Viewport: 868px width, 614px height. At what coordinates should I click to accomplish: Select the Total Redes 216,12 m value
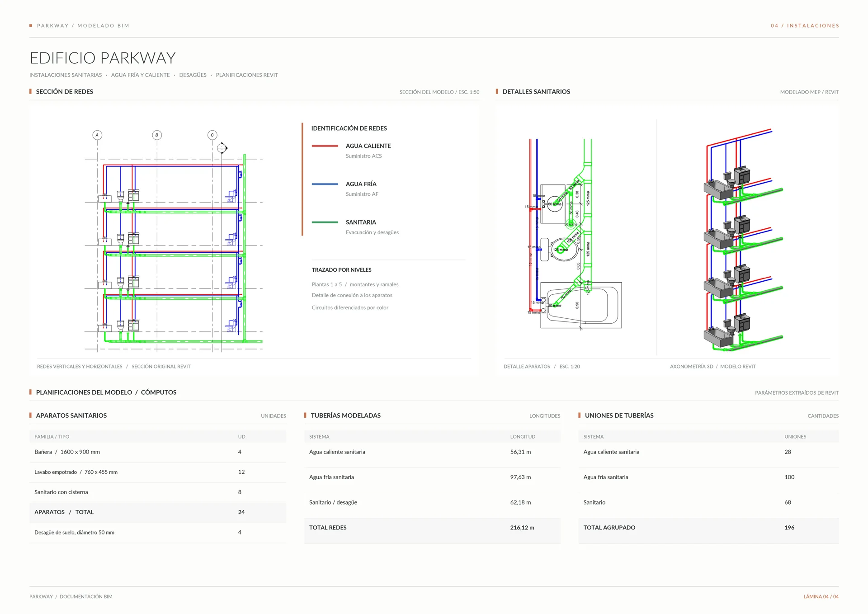[522, 528]
